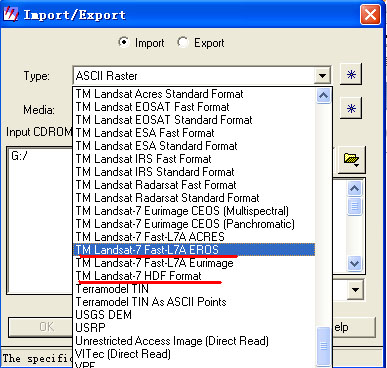Click the dropdown list scrollbar thumb
The width and height of the screenshot is (387, 368).
(323, 347)
